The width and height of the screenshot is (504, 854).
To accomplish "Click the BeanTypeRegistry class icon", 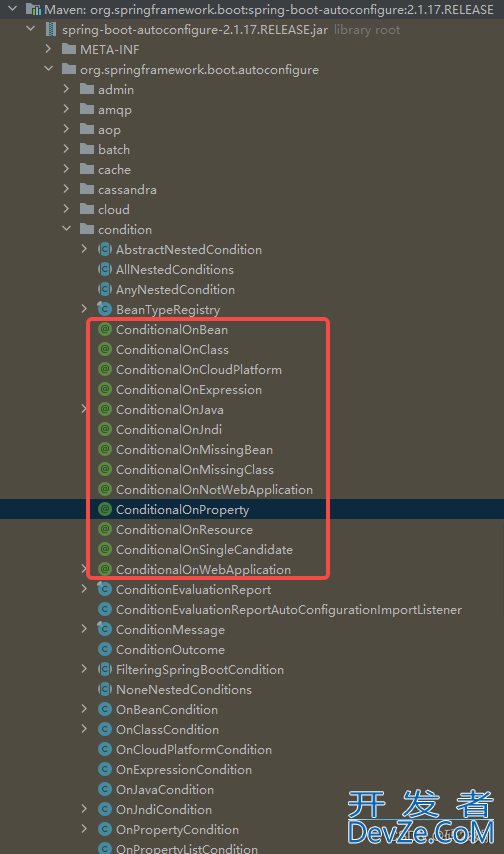I will (x=105, y=309).
